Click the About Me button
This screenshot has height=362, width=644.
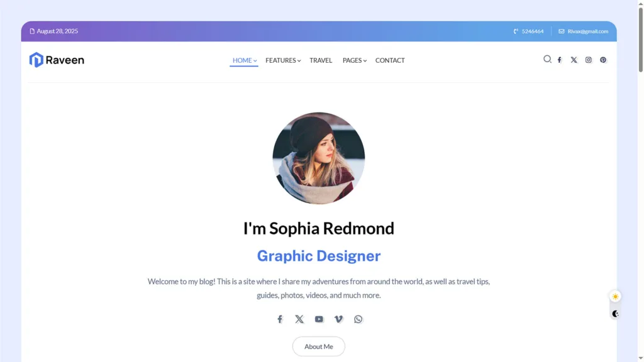click(x=318, y=346)
